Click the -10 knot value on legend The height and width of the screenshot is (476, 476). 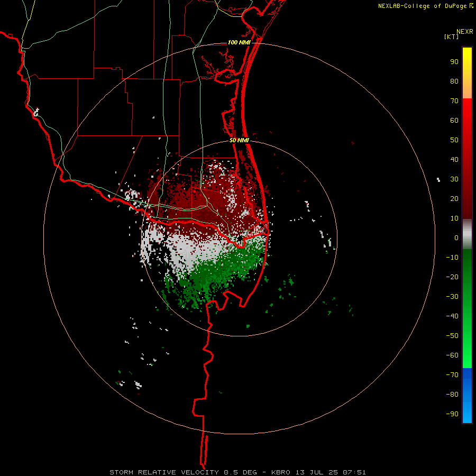pos(452,258)
